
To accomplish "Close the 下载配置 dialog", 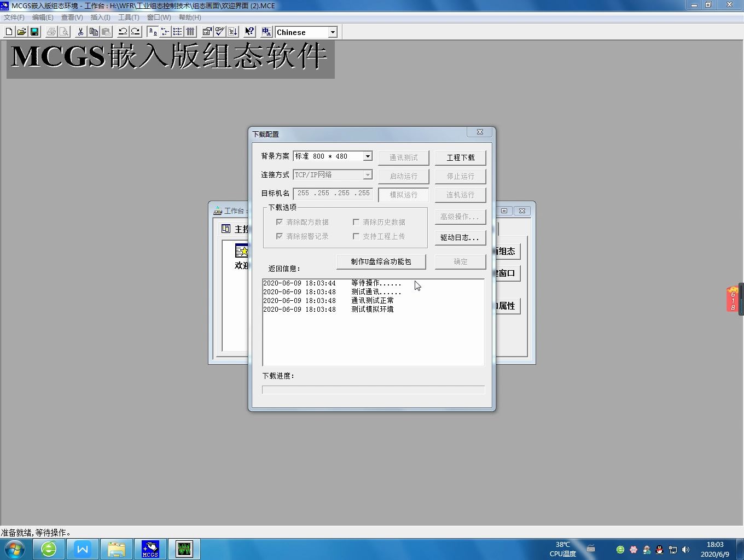I will click(x=480, y=132).
